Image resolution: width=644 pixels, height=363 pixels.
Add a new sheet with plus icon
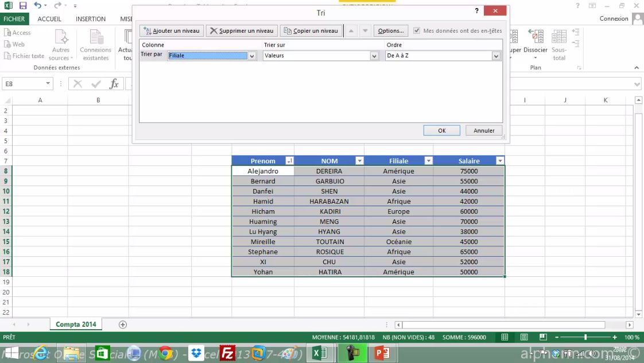coord(122,325)
